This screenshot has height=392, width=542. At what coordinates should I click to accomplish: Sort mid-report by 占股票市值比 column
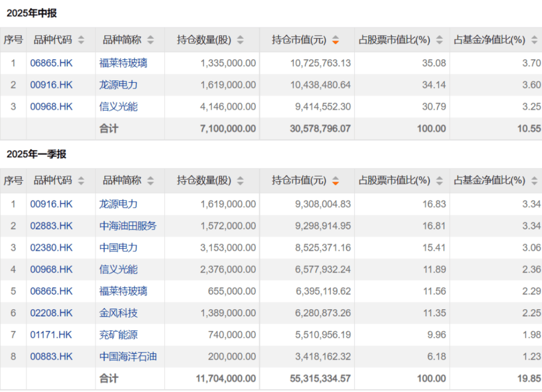tap(439, 40)
